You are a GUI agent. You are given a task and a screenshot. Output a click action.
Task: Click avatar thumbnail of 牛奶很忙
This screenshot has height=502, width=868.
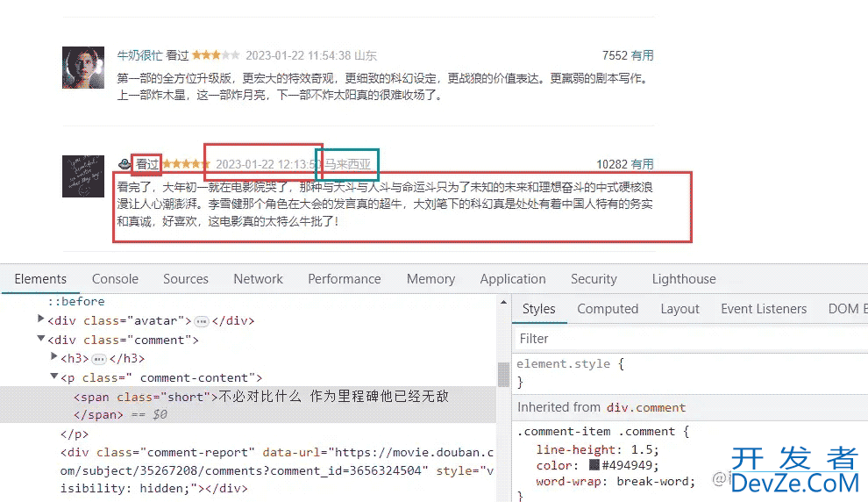coord(83,68)
